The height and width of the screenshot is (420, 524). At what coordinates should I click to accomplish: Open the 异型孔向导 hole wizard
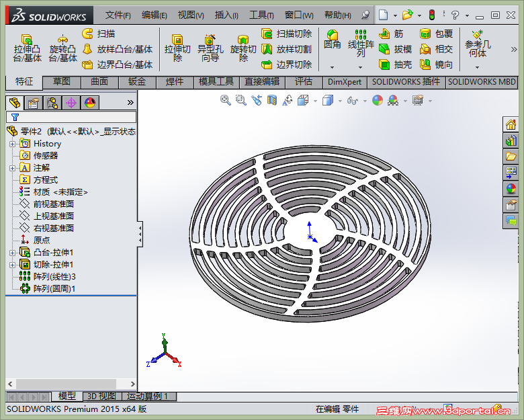tap(210, 48)
